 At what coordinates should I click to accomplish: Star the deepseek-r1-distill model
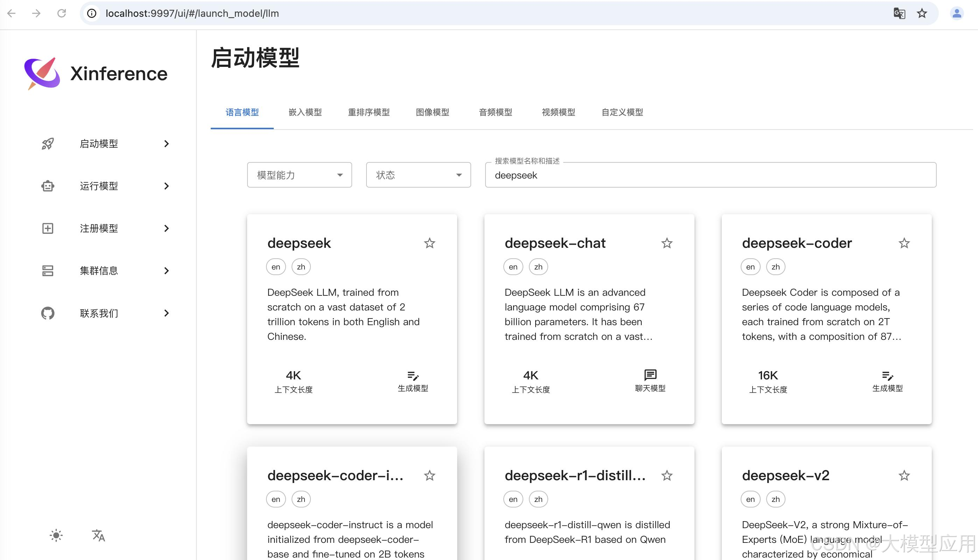pos(667,476)
